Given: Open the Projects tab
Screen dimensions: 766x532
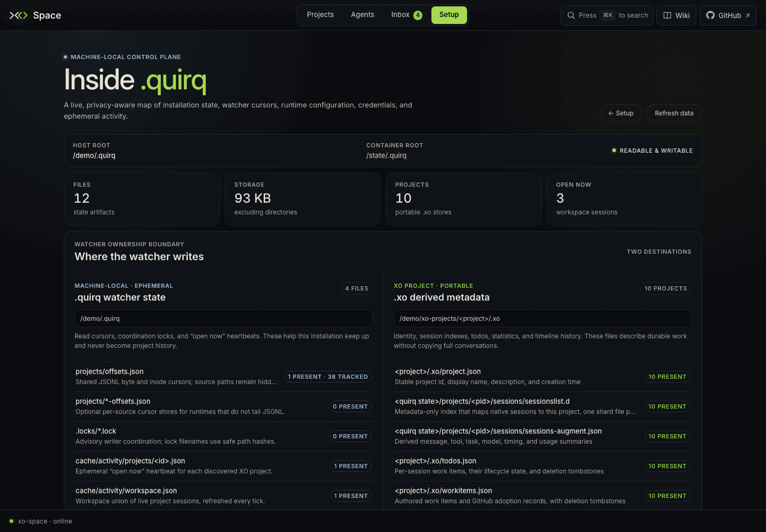Looking at the screenshot, I should (x=320, y=15).
